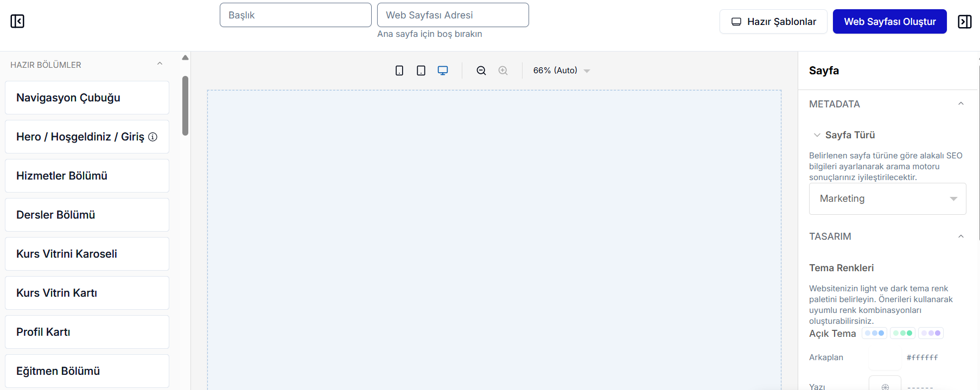Collapse the Hazır Bölümler list
Screen dimensions: 980x390
click(x=160, y=64)
